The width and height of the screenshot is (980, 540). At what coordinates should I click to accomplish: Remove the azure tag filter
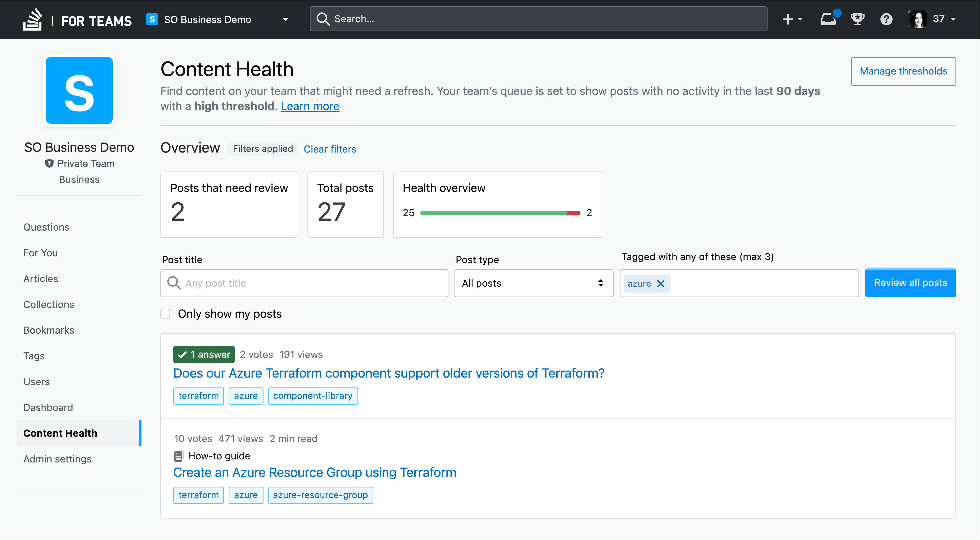[660, 284]
